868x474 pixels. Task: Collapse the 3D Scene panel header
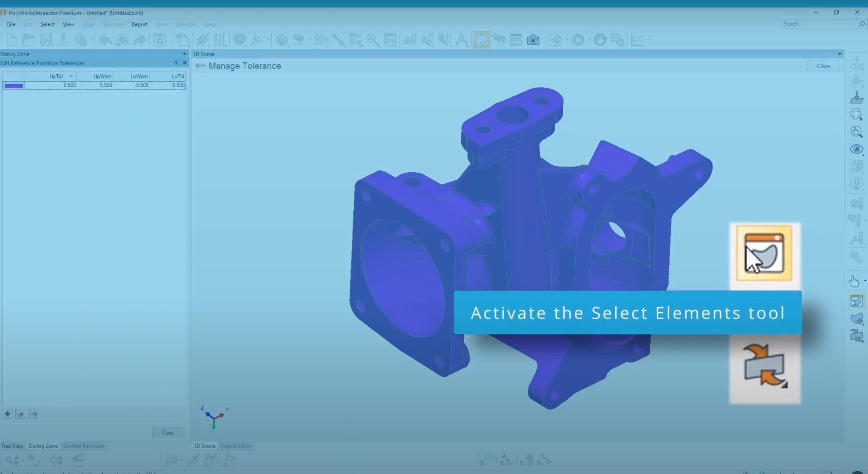(840, 54)
